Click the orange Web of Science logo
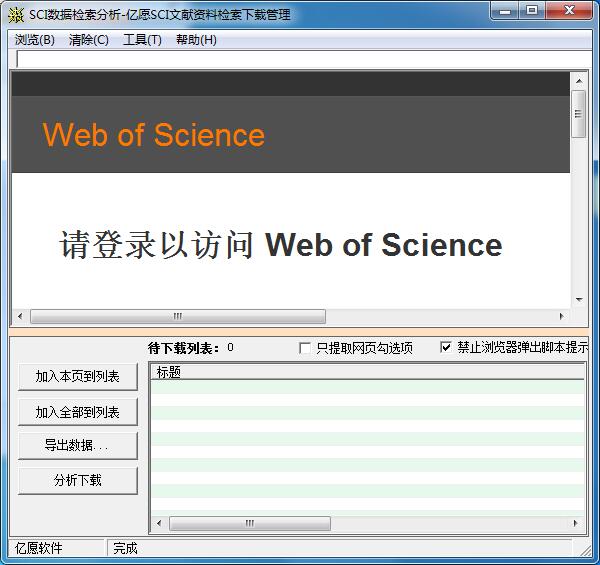Screen dimensions: 600x565 [x=153, y=135]
